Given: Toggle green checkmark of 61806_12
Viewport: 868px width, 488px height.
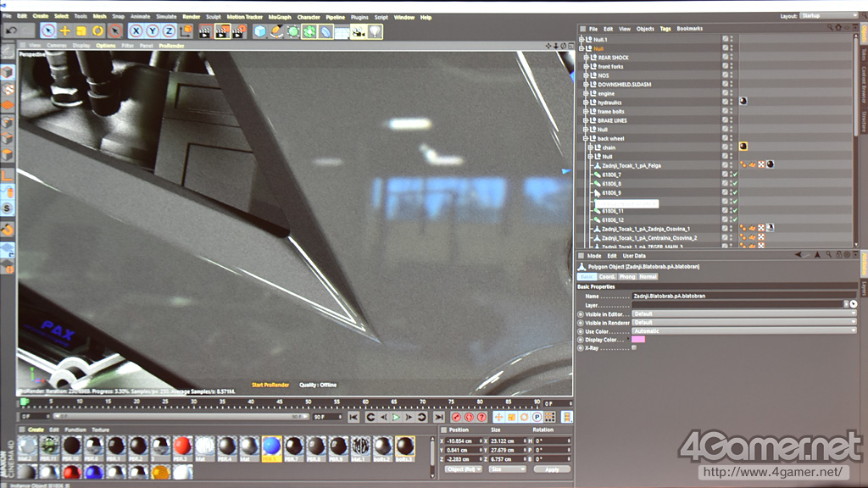Looking at the screenshot, I should tap(735, 219).
